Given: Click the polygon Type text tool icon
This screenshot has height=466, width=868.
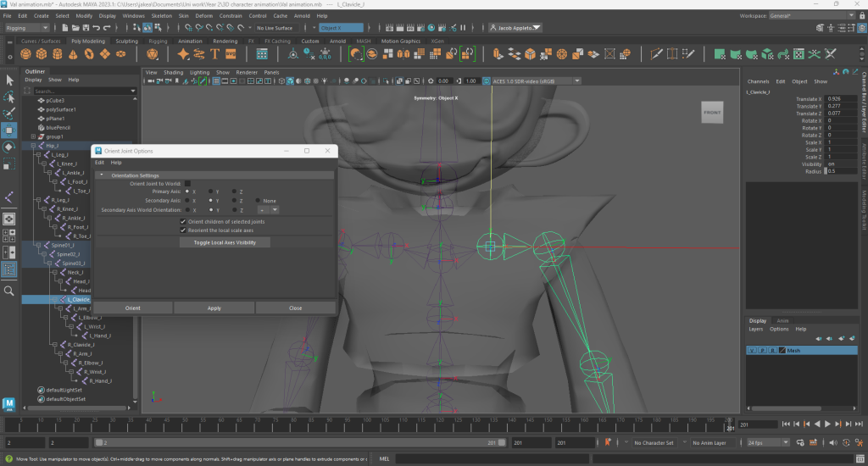Looking at the screenshot, I should (215, 54).
